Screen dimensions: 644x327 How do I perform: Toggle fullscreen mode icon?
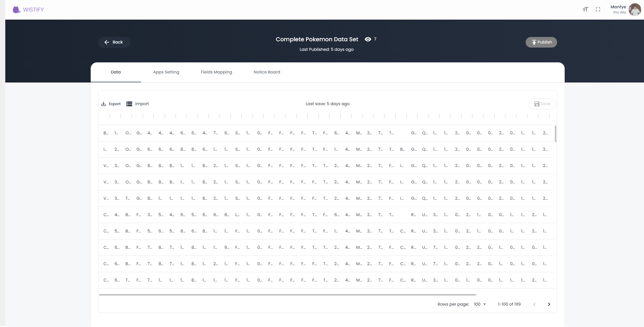point(598,9)
